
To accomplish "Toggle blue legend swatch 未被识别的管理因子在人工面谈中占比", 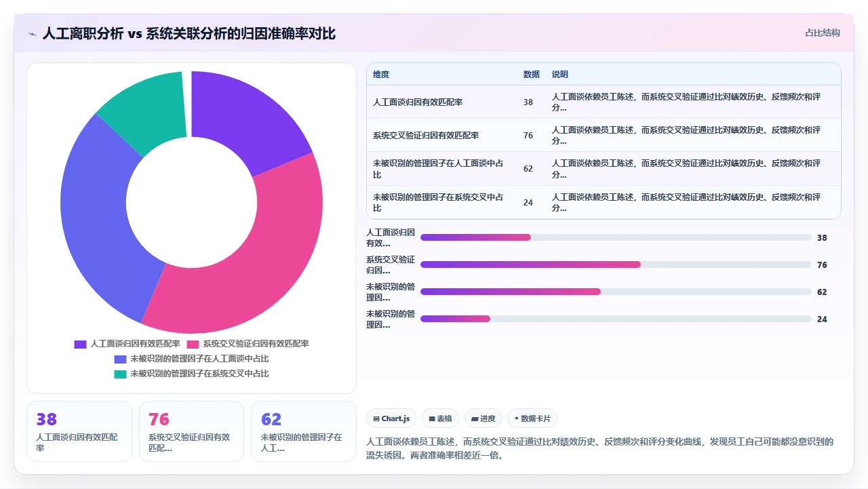I will click(x=120, y=359).
